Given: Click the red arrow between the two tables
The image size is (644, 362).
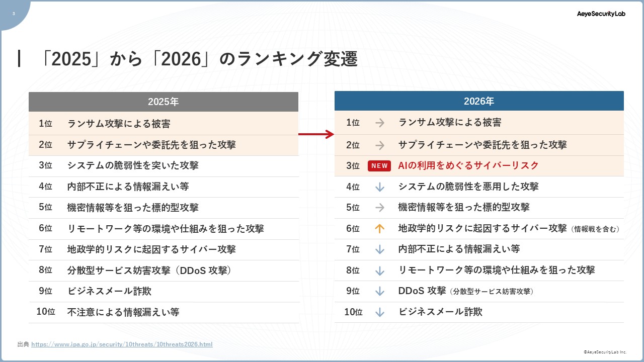Looking at the screenshot, I should point(316,134).
